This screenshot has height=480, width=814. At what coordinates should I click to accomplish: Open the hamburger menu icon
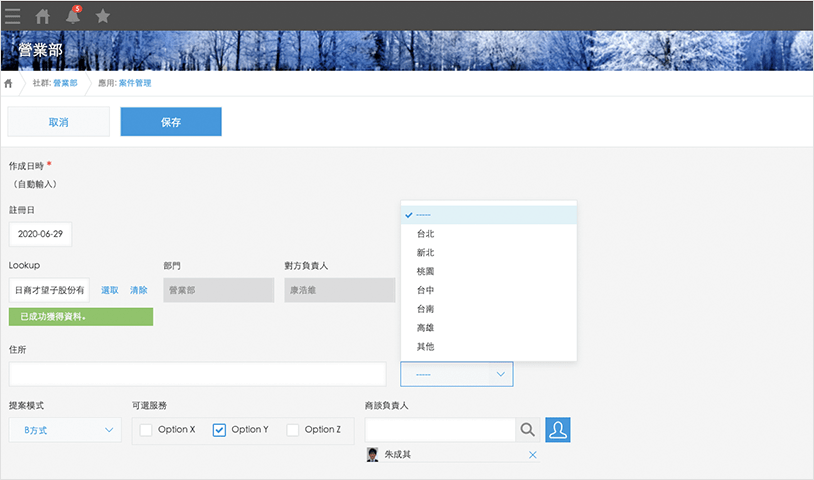point(12,16)
